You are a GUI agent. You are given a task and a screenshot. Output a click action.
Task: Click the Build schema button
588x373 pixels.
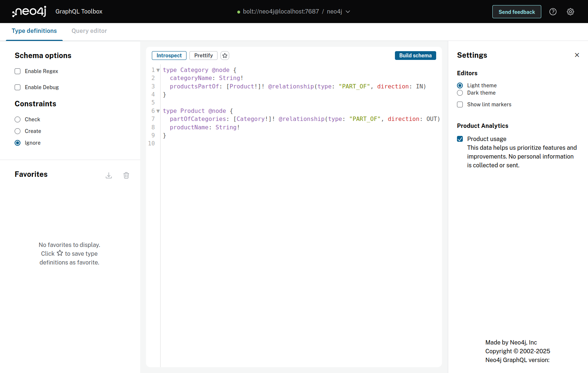[x=415, y=56]
